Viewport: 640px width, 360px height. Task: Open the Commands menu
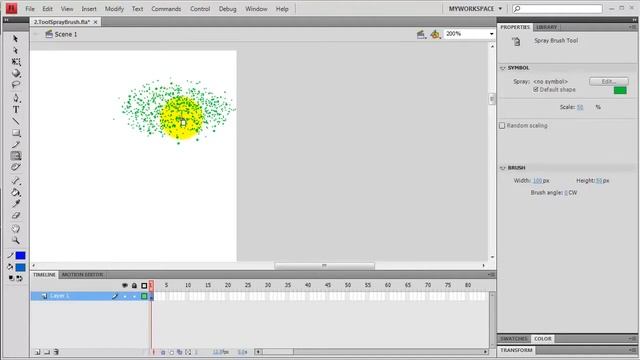[166, 9]
